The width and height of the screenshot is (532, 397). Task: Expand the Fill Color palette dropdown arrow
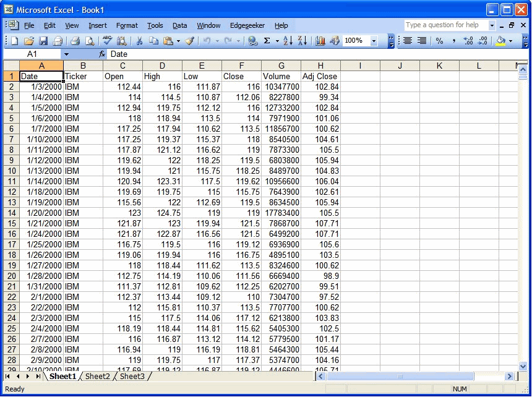tap(510, 41)
